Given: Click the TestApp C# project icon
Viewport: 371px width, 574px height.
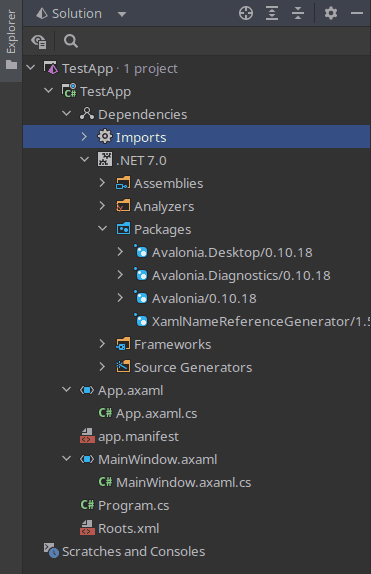Looking at the screenshot, I should pos(69,91).
